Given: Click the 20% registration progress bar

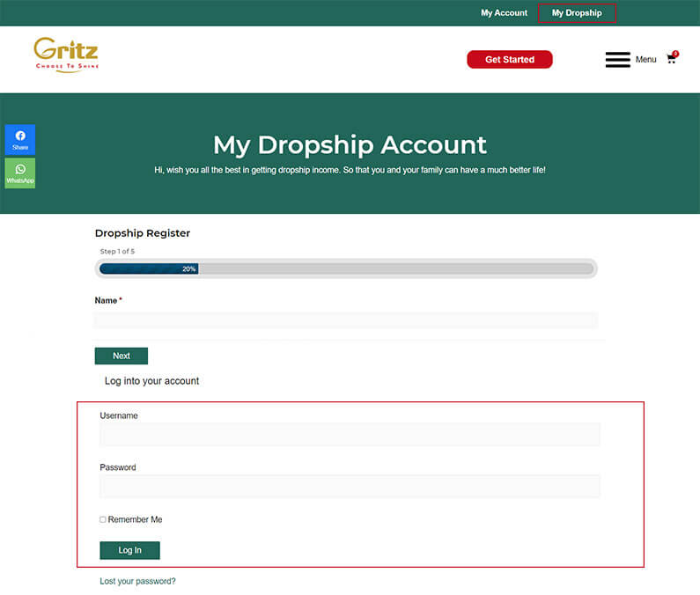Looking at the screenshot, I should pos(346,268).
